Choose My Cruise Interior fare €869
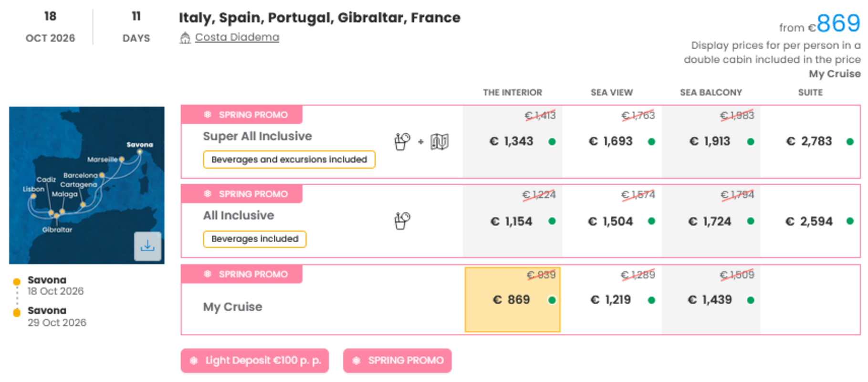This screenshot has height=382, width=868. pos(512,300)
